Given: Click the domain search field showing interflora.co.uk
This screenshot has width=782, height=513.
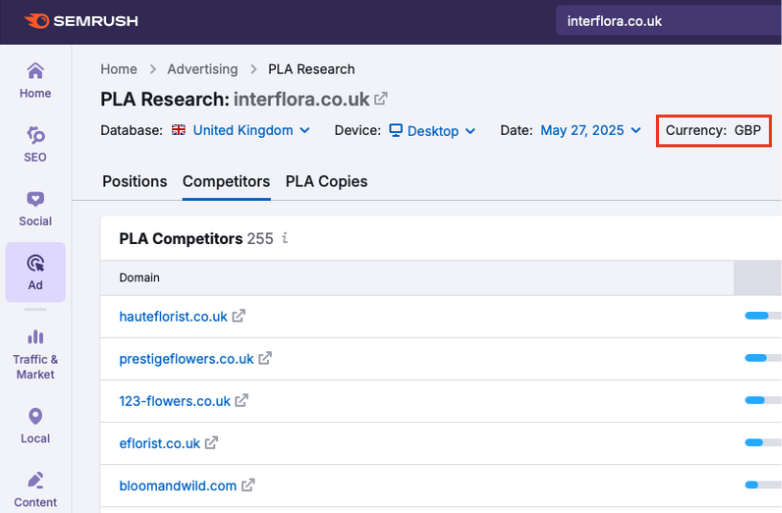Looking at the screenshot, I should [x=665, y=21].
